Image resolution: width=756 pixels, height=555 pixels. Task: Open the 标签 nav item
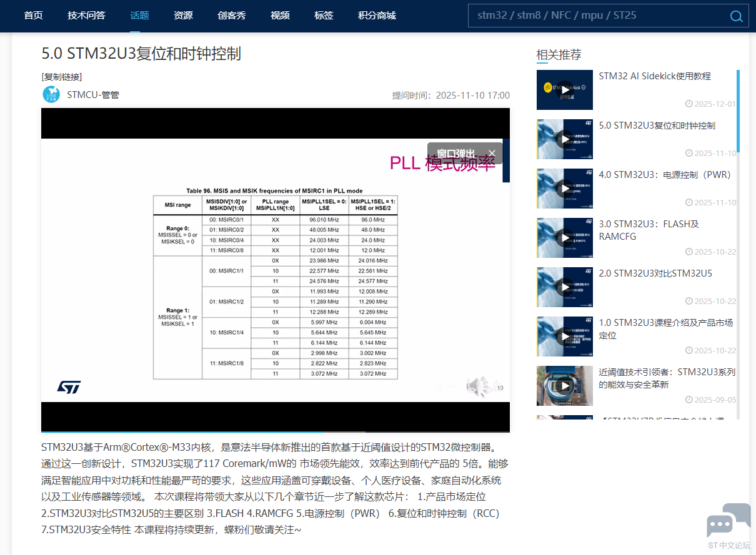click(x=324, y=16)
